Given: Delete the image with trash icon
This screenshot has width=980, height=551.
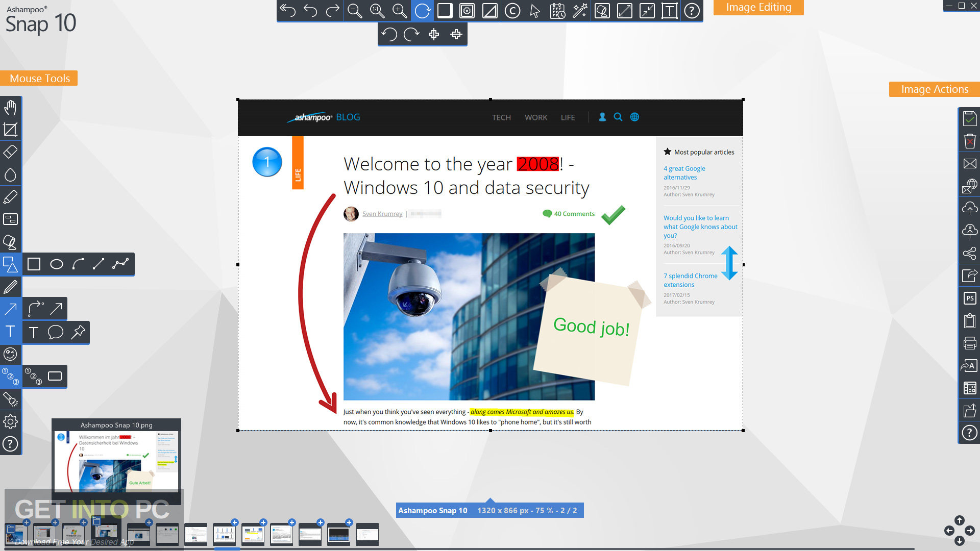Looking at the screenshot, I should pos(970,141).
